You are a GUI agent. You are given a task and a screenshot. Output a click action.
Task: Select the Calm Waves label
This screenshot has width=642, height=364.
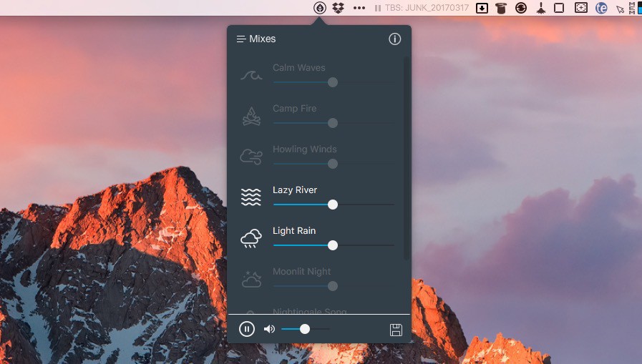tap(299, 67)
